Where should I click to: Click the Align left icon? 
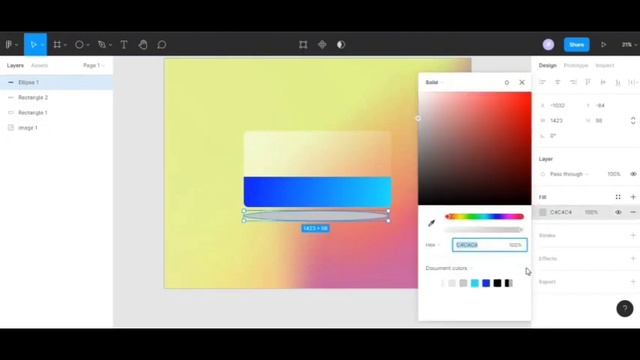542,82
